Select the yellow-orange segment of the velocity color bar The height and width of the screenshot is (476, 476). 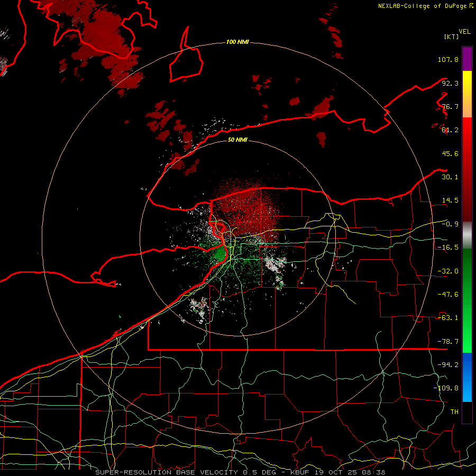[467, 94]
